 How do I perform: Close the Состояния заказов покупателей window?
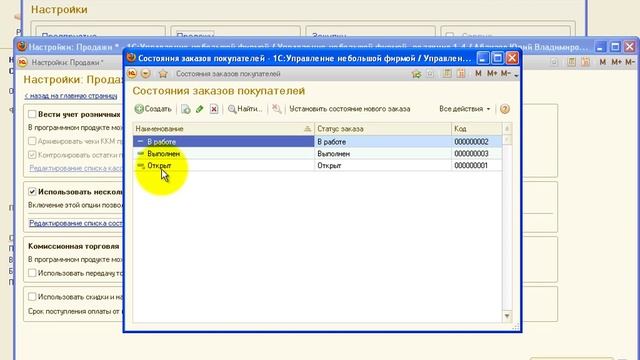pyautogui.click(x=512, y=58)
